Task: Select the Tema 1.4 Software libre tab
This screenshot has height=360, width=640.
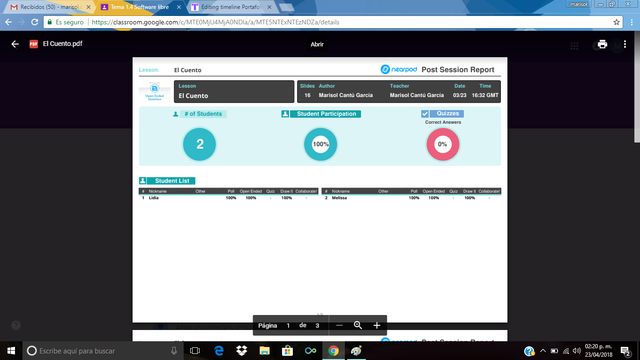Action: click(140, 7)
